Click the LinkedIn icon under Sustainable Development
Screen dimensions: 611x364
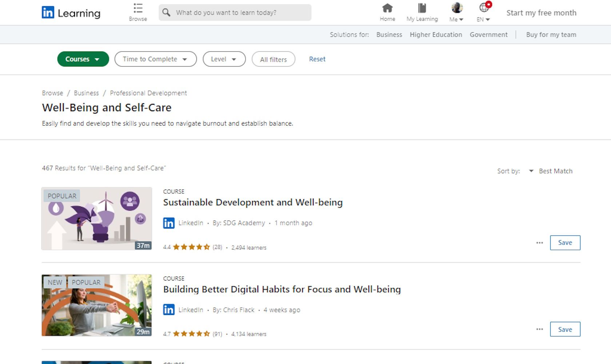(169, 223)
